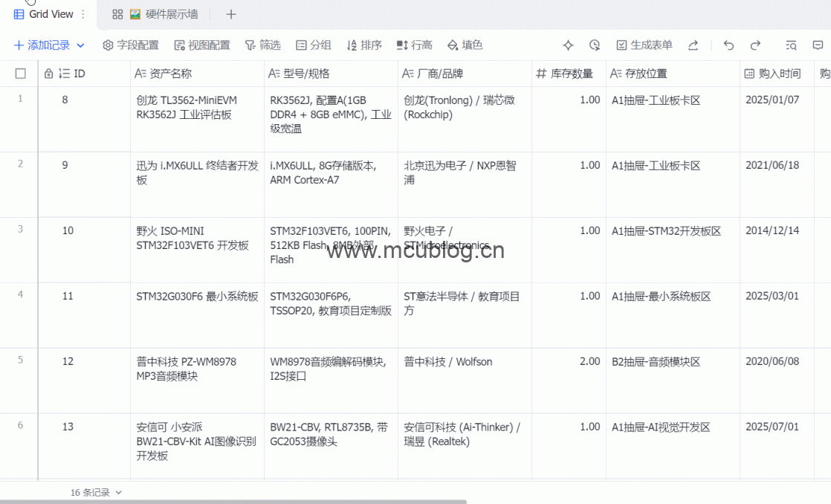Screen dimensions: 831x504
Task: Click the share arrow icon
Action: 693,45
